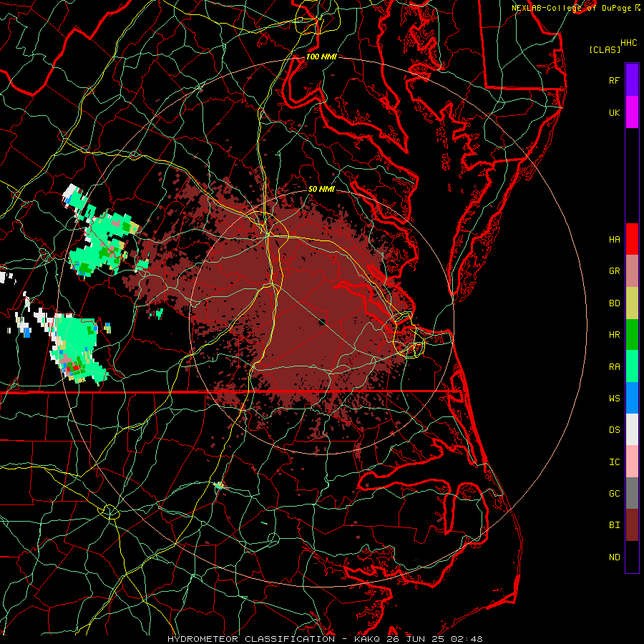Click the 'ND' legend label
This screenshot has width=644, height=644.
click(x=614, y=557)
